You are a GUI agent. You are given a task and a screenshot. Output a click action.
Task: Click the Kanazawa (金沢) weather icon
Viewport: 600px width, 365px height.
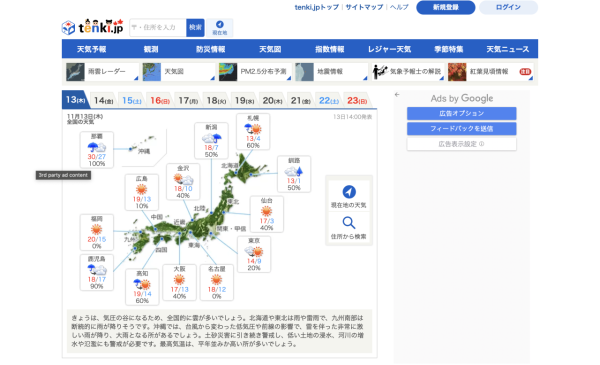coord(183,179)
